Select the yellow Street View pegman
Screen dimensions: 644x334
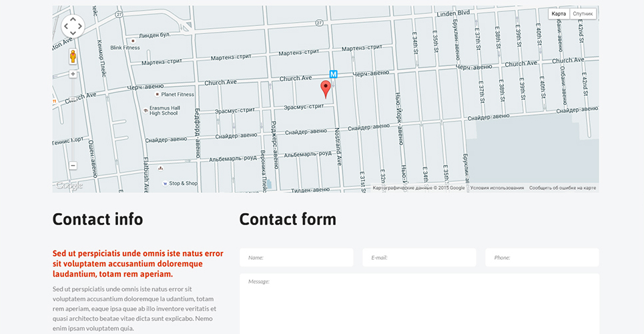pos(73,56)
